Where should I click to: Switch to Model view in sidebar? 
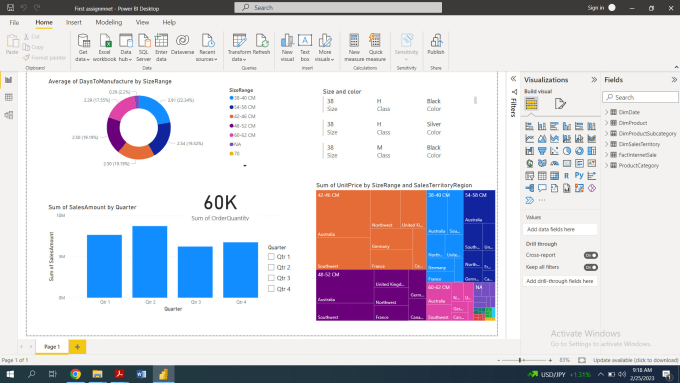click(x=9, y=115)
